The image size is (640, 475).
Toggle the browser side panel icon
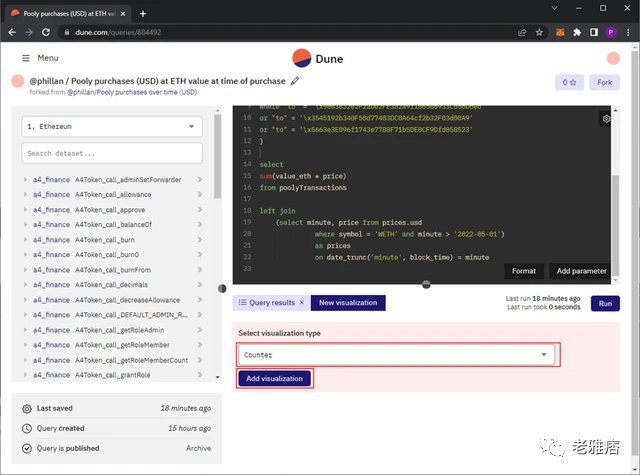(x=594, y=32)
